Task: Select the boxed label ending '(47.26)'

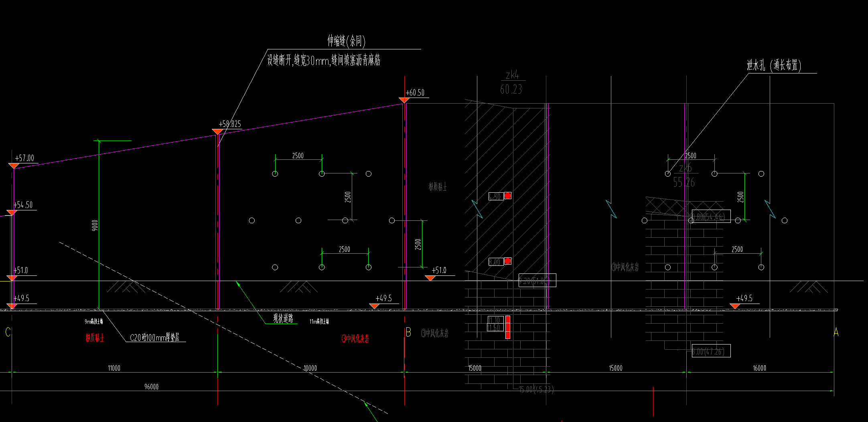Action: [x=711, y=351]
